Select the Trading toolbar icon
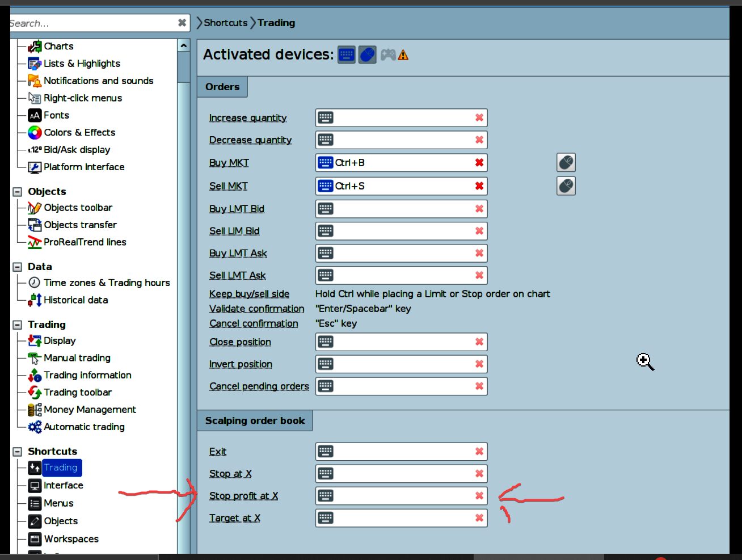This screenshot has height=560, width=742. pyautogui.click(x=35, y=393)
